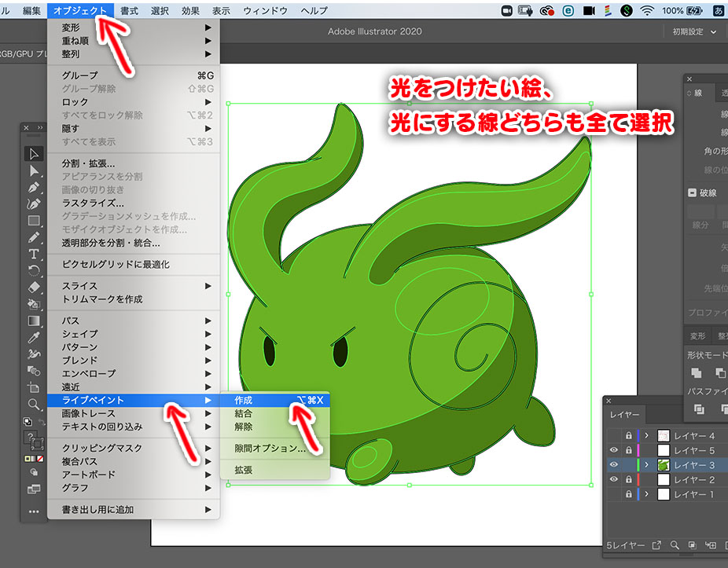Unlock レイヤー 2 via lock icon
This screenshot has height=568, width=728.
(x=628, y=479)
